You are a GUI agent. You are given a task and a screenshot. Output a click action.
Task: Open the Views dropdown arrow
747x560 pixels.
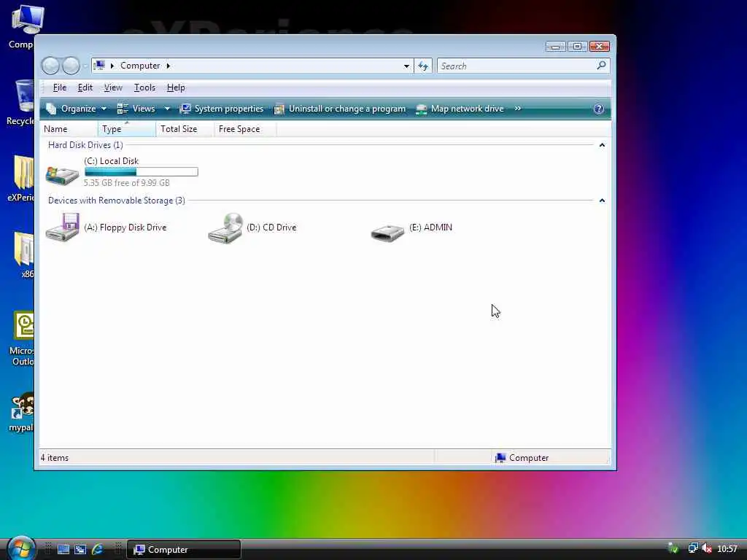pos(167,109)
